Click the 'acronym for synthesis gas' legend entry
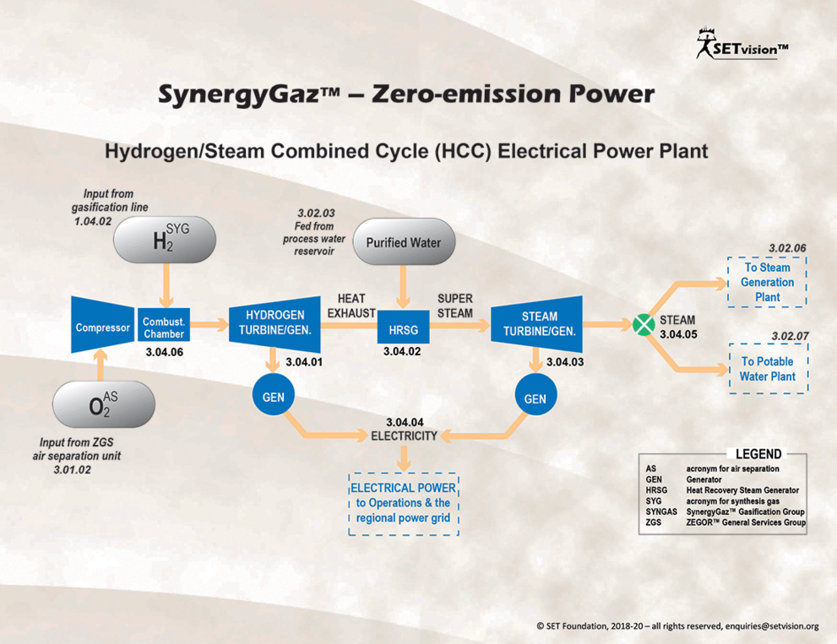This screenshot has height=644, width=837. click(x=732, y=501)
